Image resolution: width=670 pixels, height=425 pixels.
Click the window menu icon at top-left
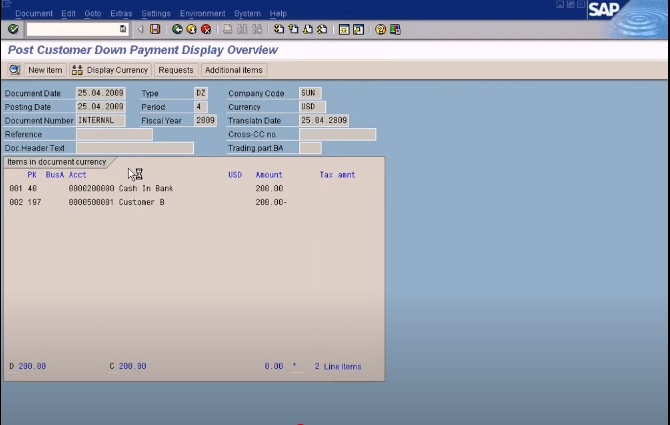coord(6,4)
